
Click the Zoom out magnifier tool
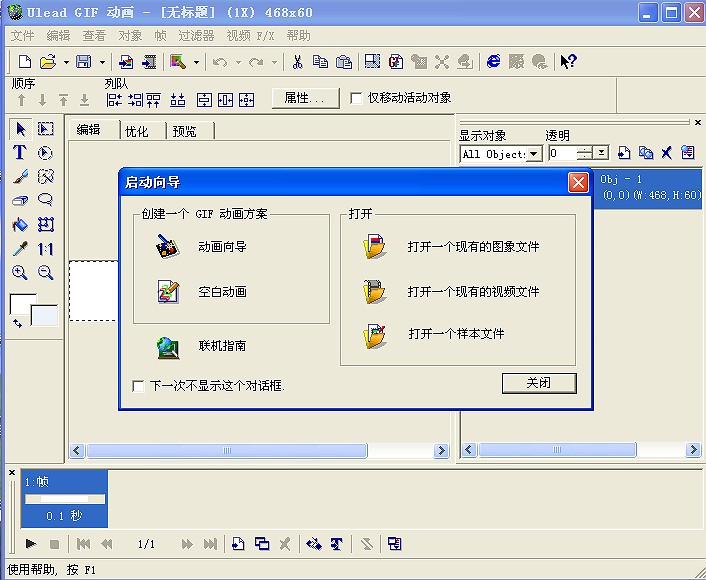(45, 272)
